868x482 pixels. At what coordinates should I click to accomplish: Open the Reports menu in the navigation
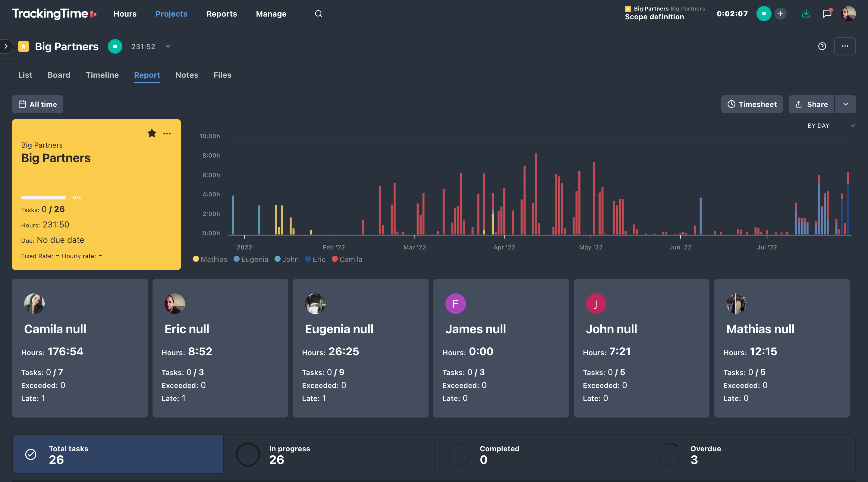point(222,14)
